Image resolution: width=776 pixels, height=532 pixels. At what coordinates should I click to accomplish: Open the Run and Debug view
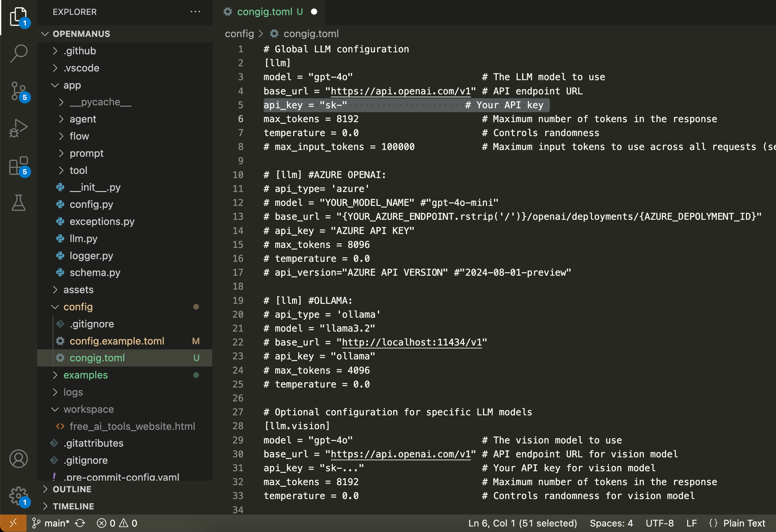[x=18, y=128]
